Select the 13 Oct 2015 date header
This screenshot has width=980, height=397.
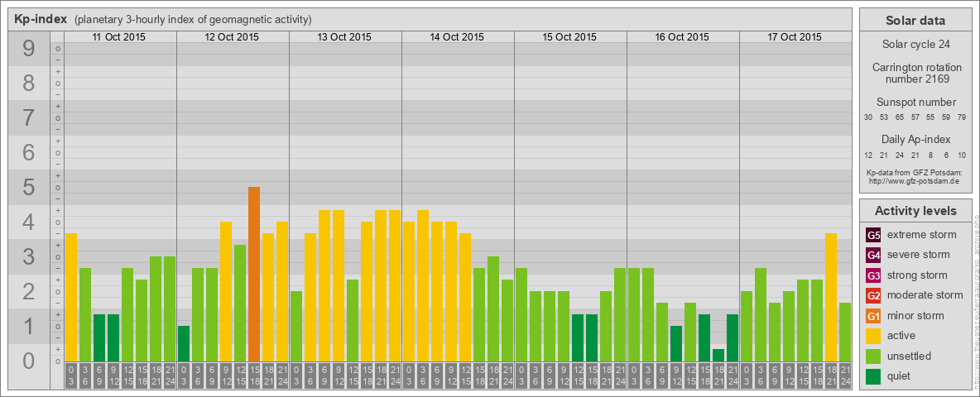coord(343,37)
